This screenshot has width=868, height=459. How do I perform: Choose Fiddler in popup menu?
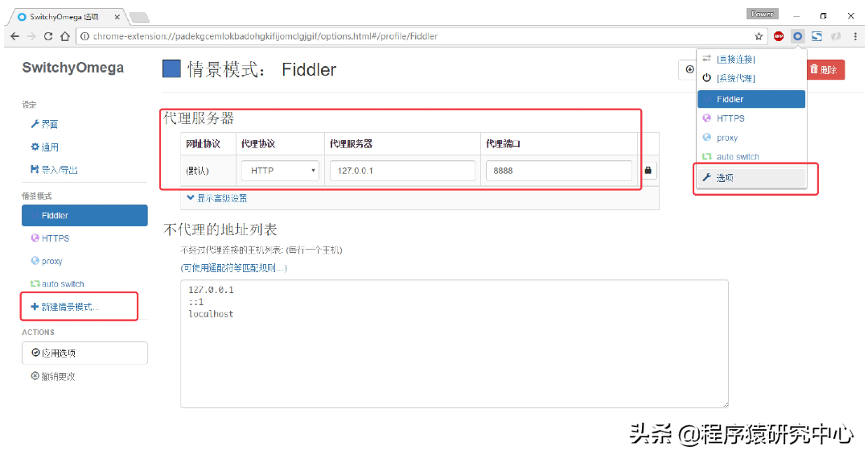(x=751, y=99)
